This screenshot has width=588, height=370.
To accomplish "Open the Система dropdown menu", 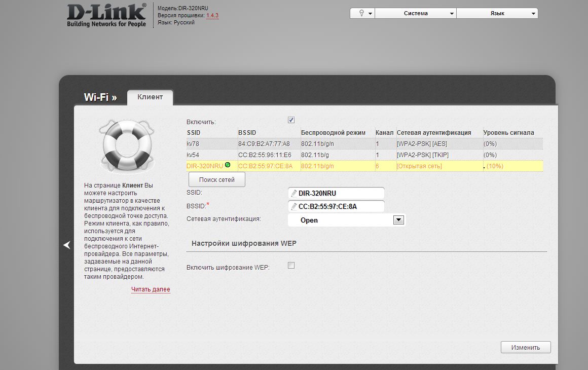I will (416, 14).
